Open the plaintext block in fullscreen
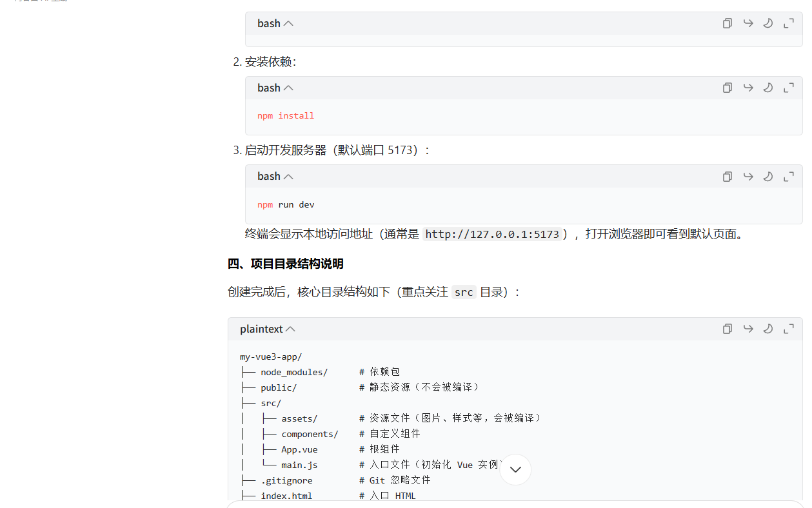The height and width of the screenshot is (508, 812). click(789, 329)
